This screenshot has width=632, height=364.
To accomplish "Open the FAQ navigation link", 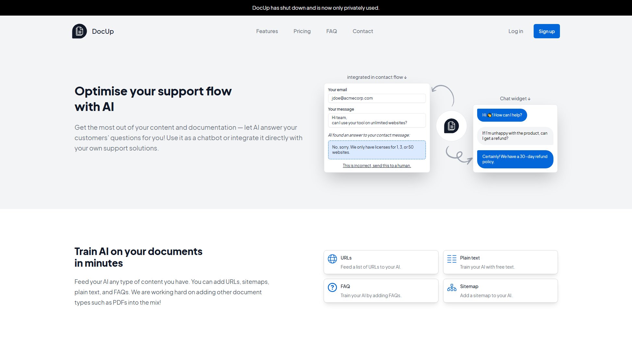I will click(x=331, y=31).
